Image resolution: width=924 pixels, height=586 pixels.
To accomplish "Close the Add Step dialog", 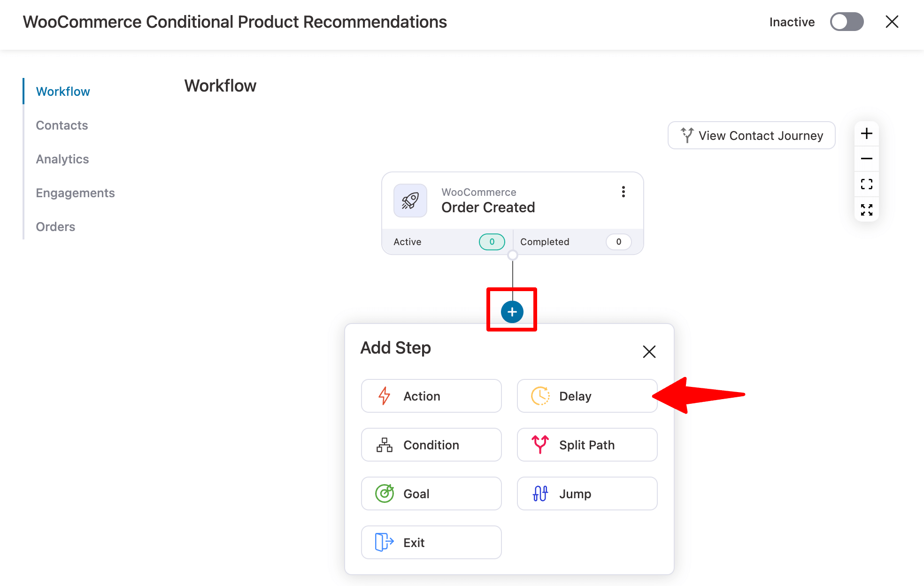I will point(649,351).
